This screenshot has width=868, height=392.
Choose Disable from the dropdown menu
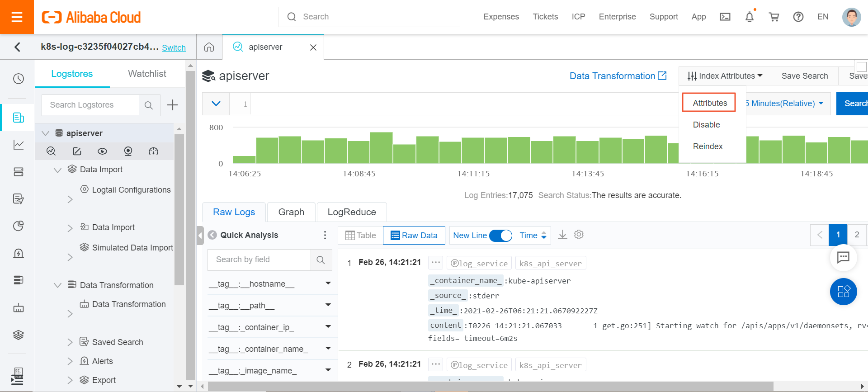[706, 125]
